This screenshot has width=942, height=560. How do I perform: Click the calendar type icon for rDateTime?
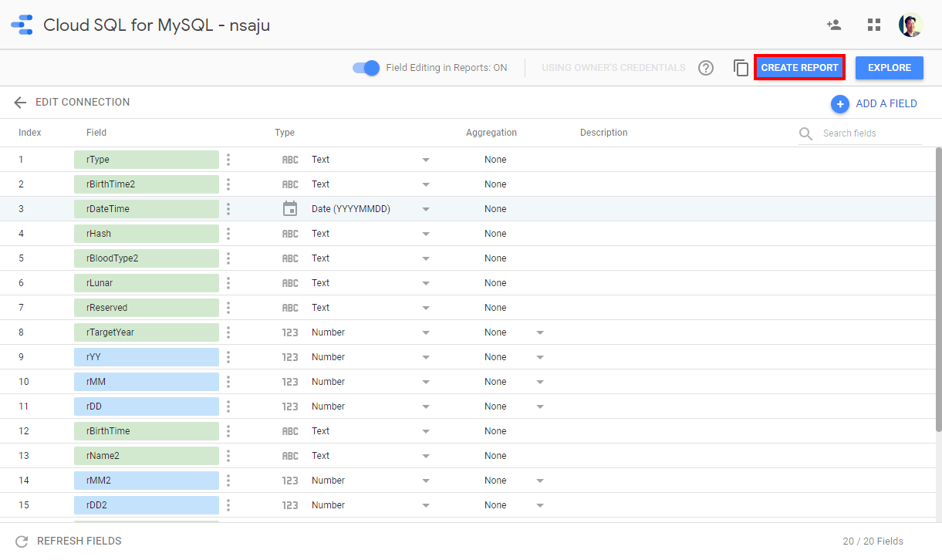(290, 209)
